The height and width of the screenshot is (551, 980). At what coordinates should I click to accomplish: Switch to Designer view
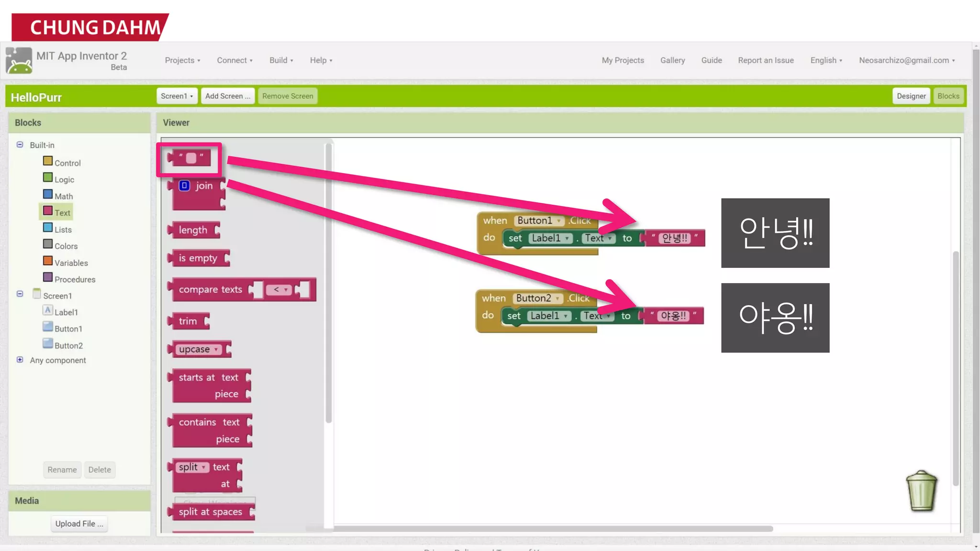coord(911,96)
